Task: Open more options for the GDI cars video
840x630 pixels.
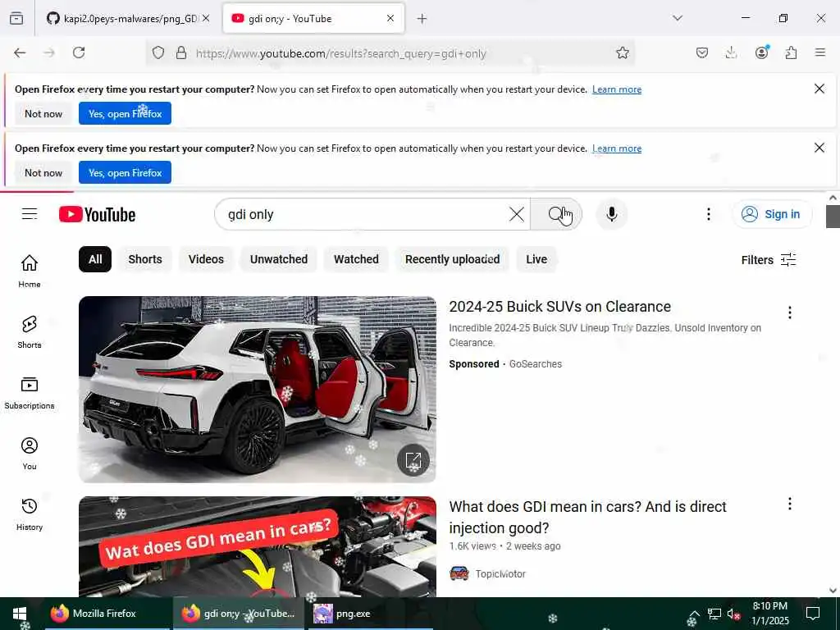Action: click(789, 504)
